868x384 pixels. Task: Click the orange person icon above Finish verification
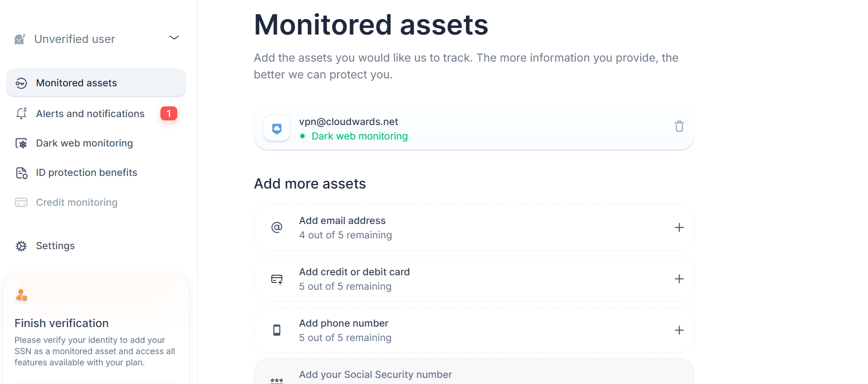point(21,295)
